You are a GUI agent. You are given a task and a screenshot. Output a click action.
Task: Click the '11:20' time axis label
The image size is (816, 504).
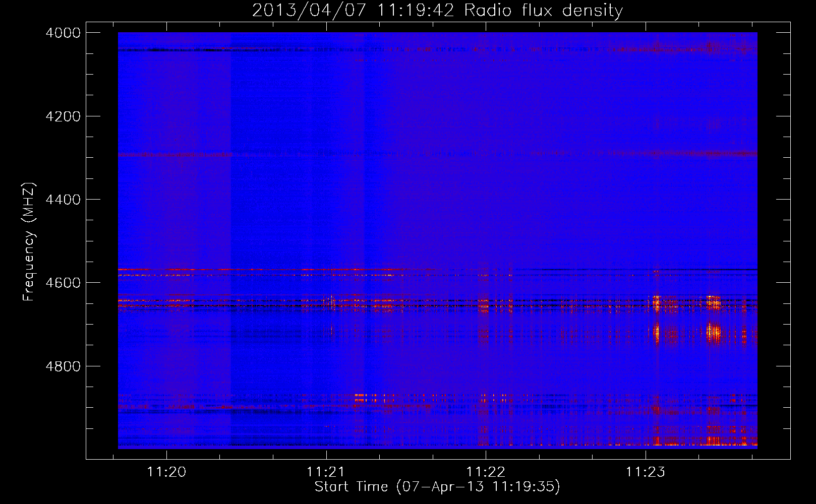click(x=166, y=472)
